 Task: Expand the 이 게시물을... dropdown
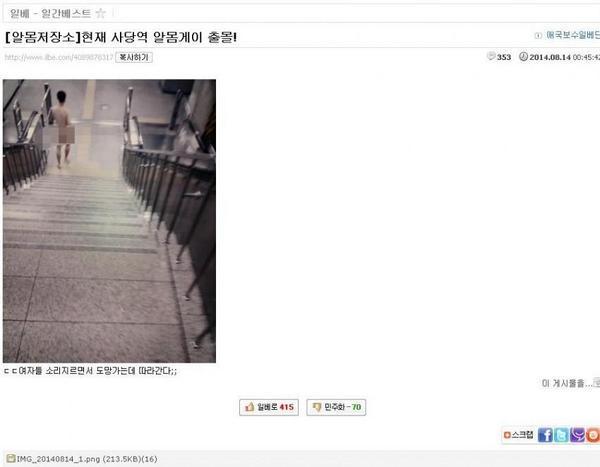point(571,382)
